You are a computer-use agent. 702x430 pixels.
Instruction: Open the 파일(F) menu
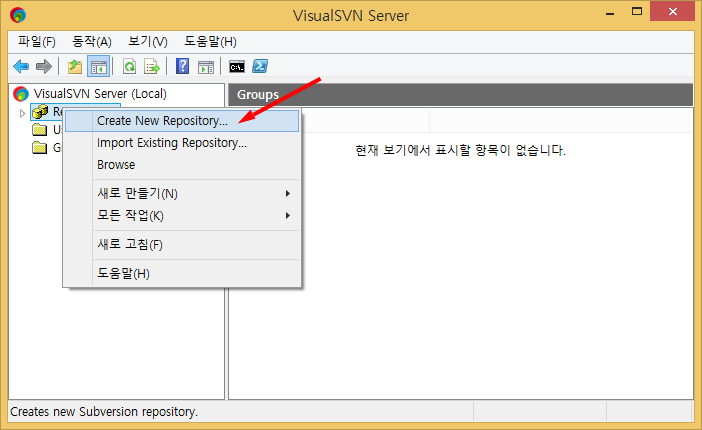(x=37, y=42)
